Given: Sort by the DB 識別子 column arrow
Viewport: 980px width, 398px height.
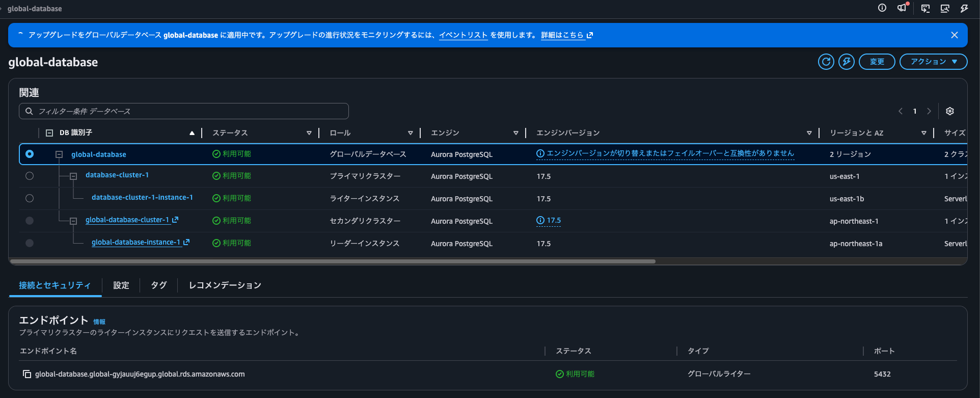Looking at the screenshot, I should [x=192, y=133].
